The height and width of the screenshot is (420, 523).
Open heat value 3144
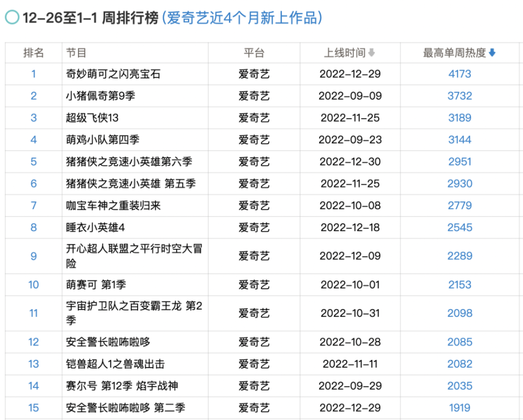point(460,140)
